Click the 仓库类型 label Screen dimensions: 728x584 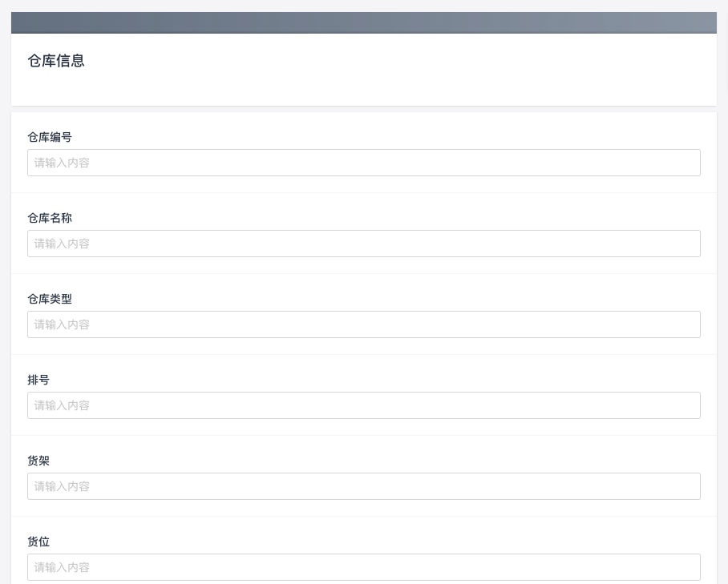coord(50,299)
